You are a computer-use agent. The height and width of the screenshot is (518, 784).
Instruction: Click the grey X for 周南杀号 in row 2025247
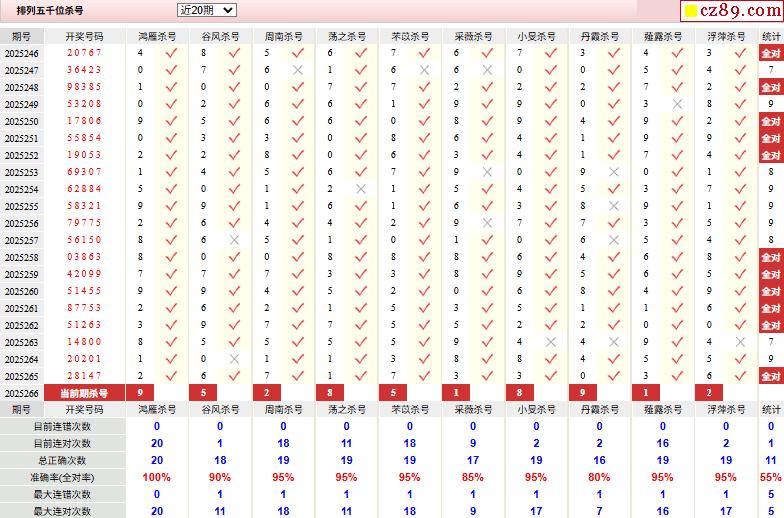pyautogui.click(x=298, y=70)
